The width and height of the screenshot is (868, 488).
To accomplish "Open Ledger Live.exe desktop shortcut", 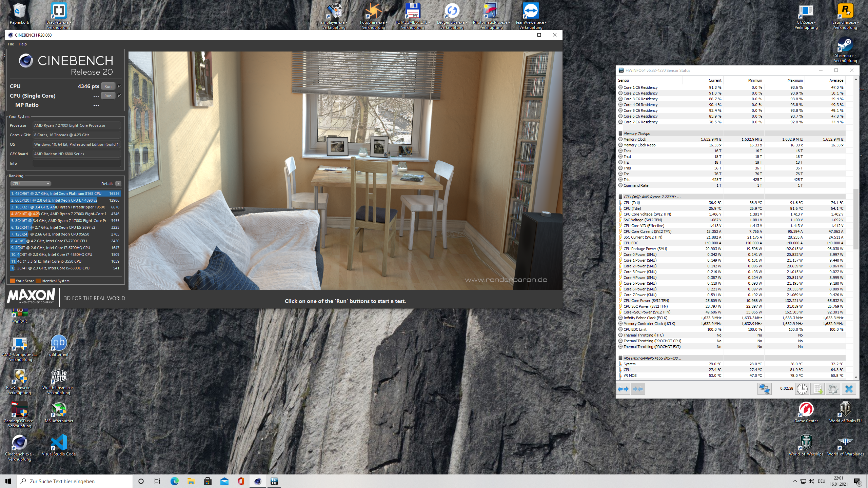I will [x=452, y=16].
